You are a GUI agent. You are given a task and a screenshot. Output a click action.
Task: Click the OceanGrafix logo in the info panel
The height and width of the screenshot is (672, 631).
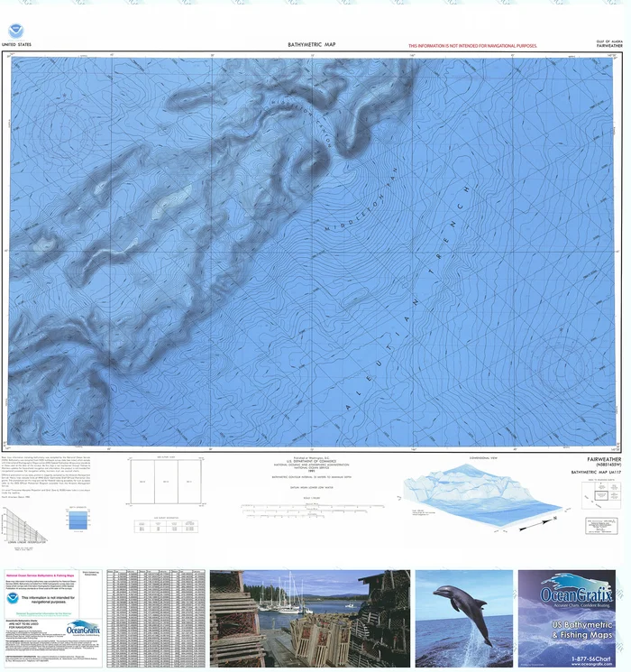pos(83,630)
